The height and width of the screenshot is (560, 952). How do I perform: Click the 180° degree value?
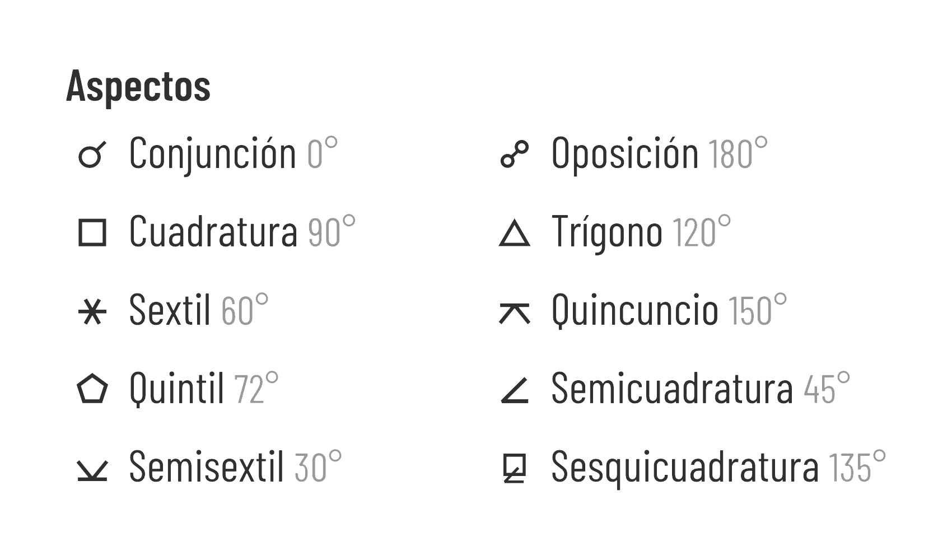(x=738, y=153)
